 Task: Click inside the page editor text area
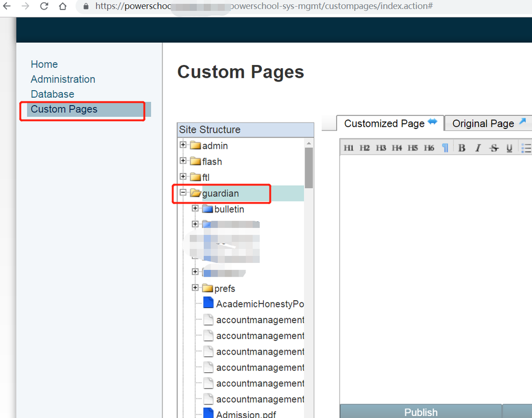[436, 278]
